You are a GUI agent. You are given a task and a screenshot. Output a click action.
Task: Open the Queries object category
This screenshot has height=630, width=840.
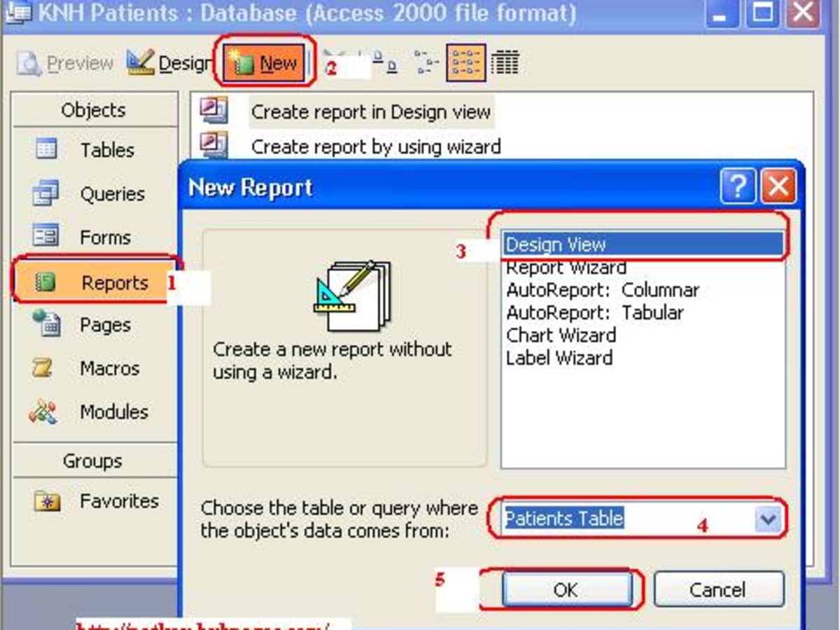106,194
